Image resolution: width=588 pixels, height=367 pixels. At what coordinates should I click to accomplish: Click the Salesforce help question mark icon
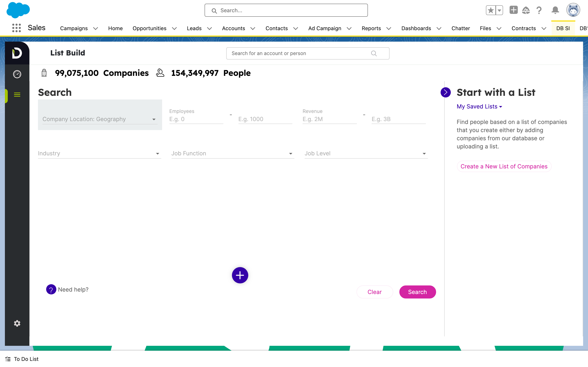coord(539,10)
